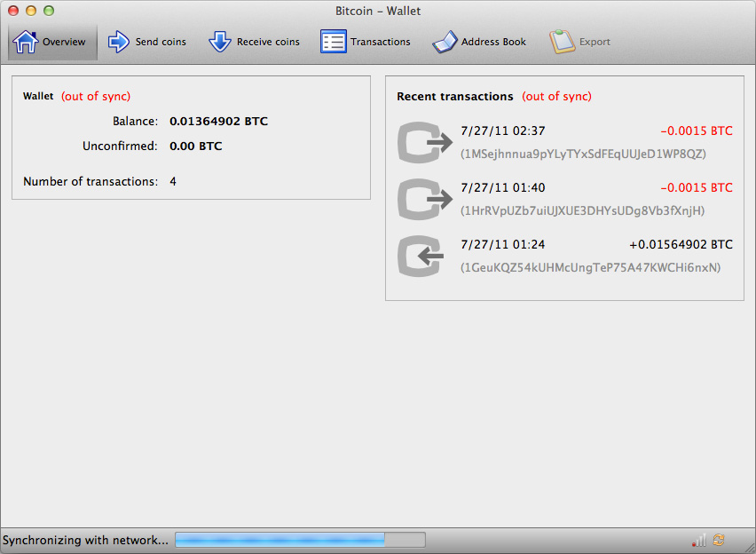Click the Number of transactions label
The width and height of the screenshot is (756, 554).
tap(91, 181)
